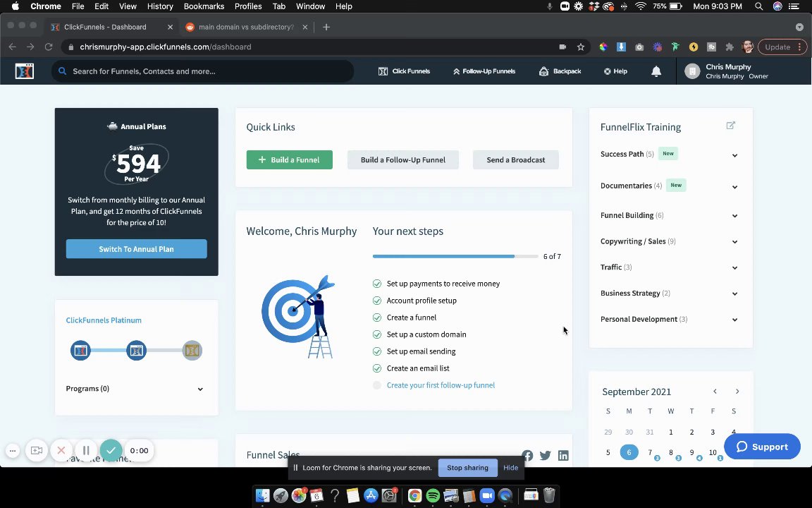Expand the Programs (0) dropdown
Image resolution: width=812 pixels, height=508 pixels.
(200, 389)
